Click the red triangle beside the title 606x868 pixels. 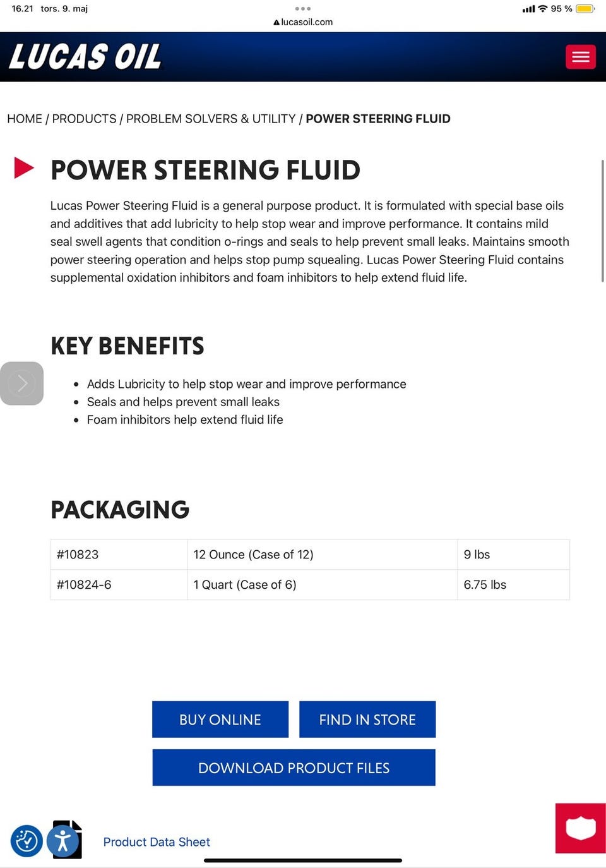click(24, 168)
